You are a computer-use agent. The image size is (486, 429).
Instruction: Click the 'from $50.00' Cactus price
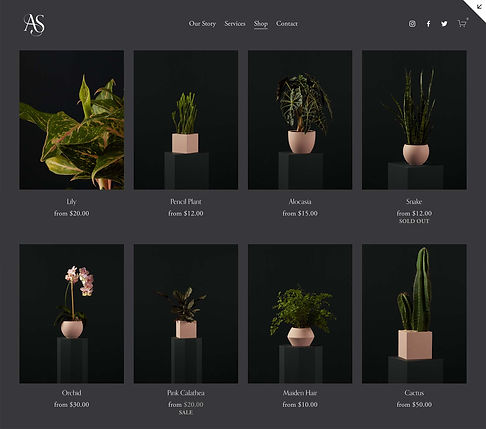point(414,405)
